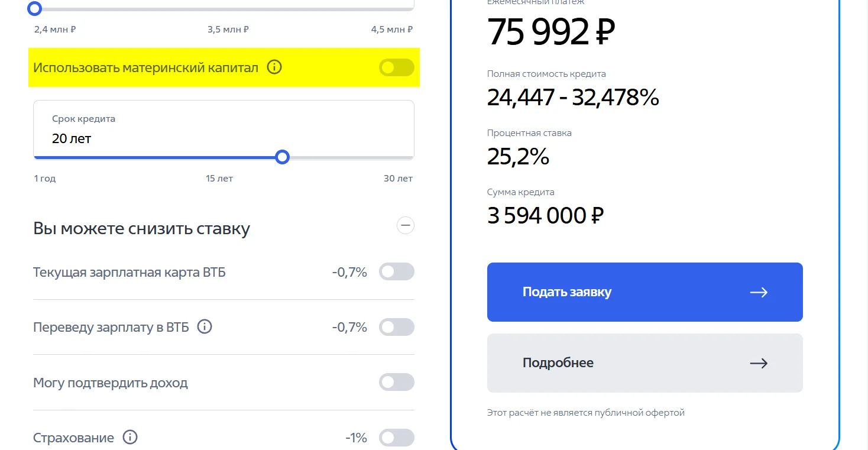Click the '30 лет' slider label
Screen dimensions: 868x450
[x=398, y=179]
